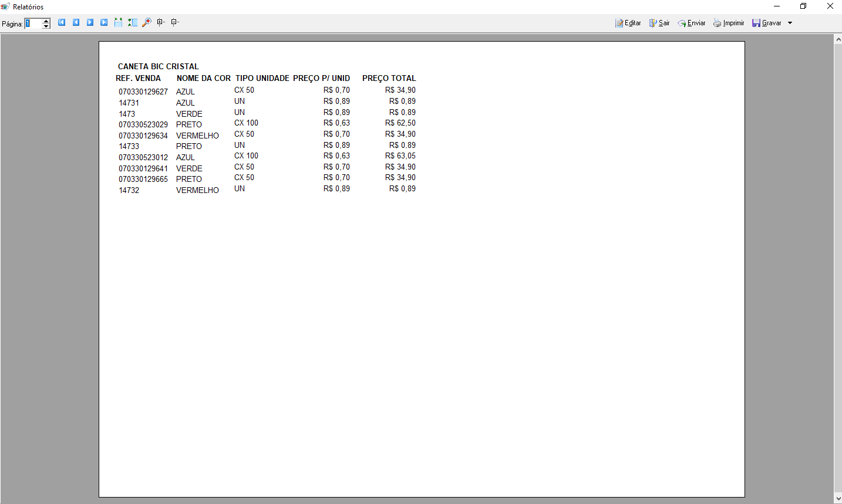Click the zoom out minus icon
842x504 pixels.
[x=174, y=22]
